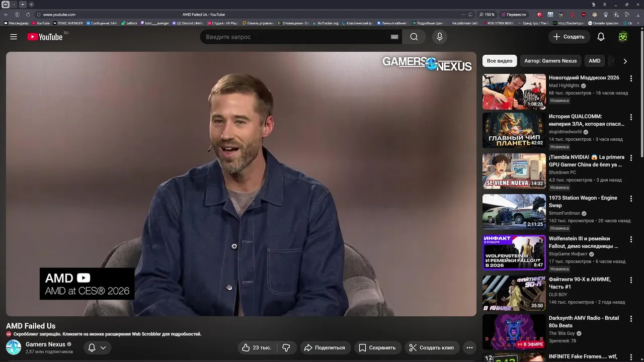Open the on-screen keyboard in search box
This screenshot has width=644, height=362.
(394, 37)
